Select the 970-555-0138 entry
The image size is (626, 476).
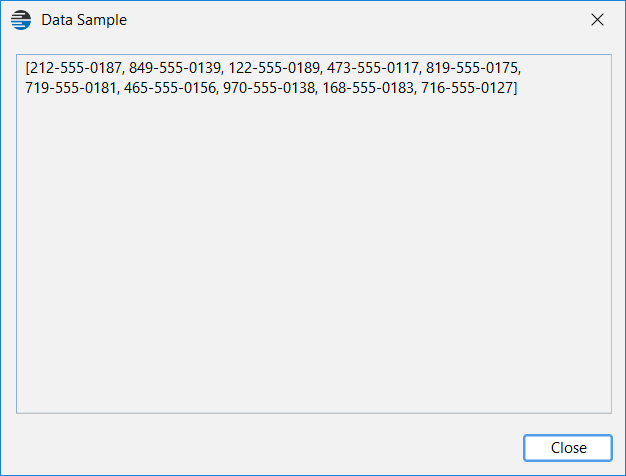click(269, 88)
